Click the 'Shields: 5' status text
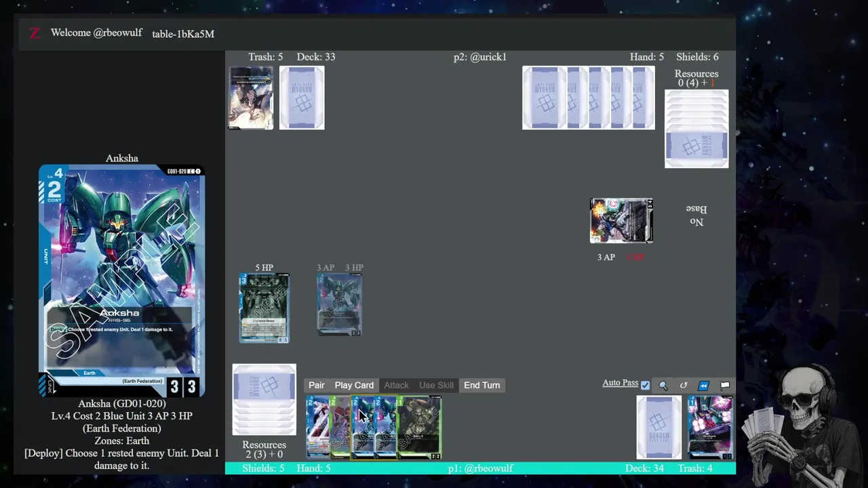 click(x=262, y=468)
